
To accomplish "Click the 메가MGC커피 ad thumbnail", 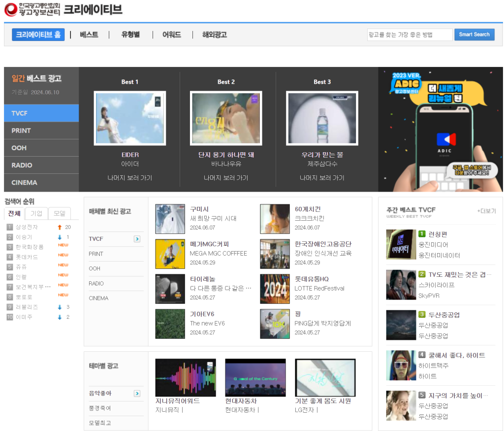I will tap(170, 254).
